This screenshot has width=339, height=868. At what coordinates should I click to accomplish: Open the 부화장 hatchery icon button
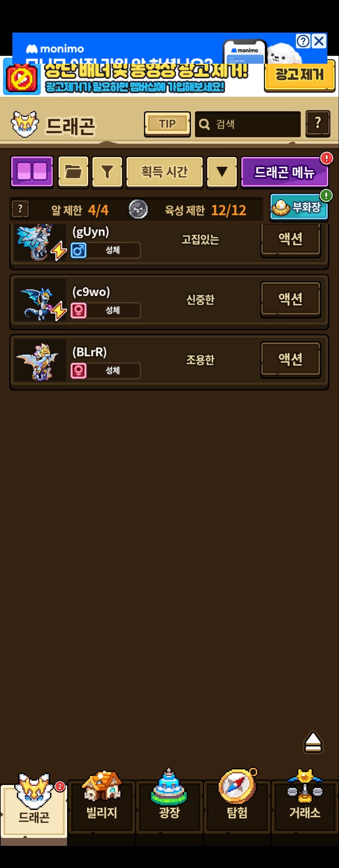point(299,207)
